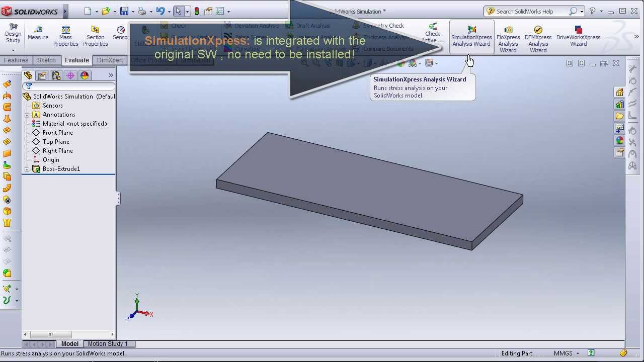Open Appearances color ball in task pane
This screenshot has width=644, height=362.
619,140
